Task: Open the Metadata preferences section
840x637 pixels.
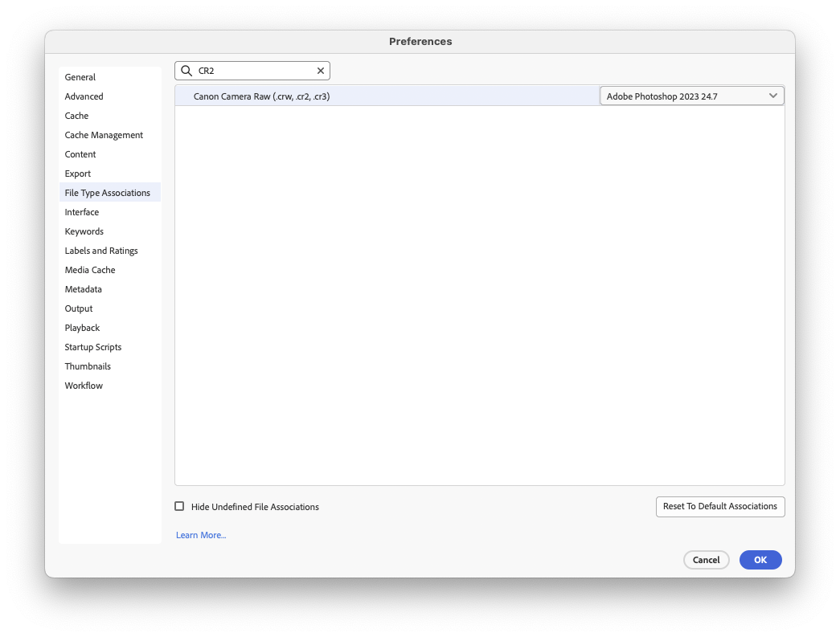Action: (x=83, y=288)
